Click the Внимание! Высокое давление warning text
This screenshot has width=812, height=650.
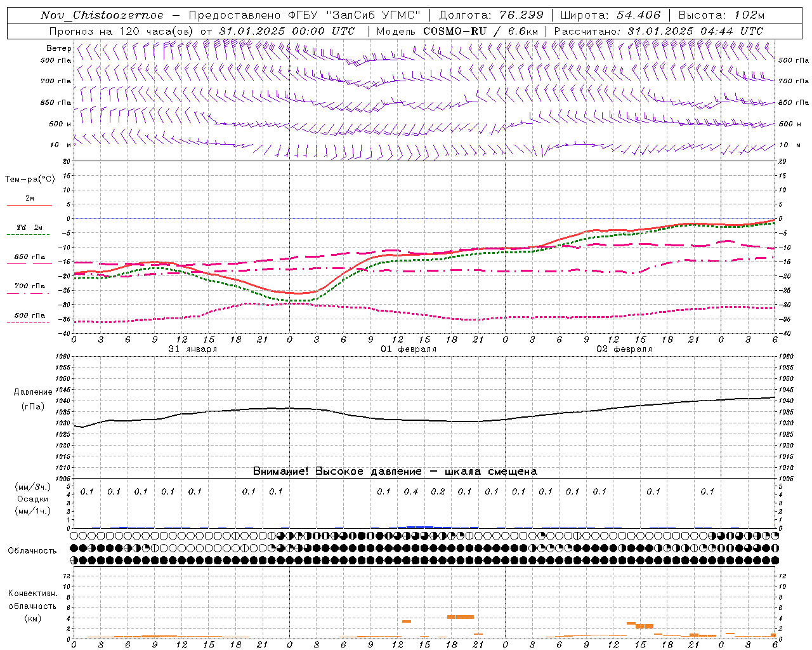pos(395,472)
